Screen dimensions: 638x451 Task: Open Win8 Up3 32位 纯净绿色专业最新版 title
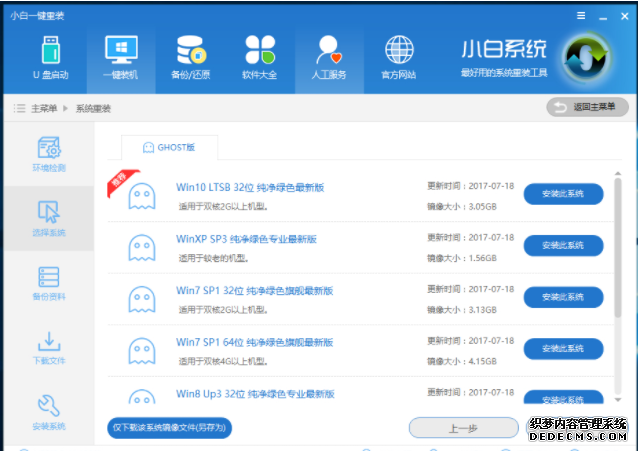(255, 394)
